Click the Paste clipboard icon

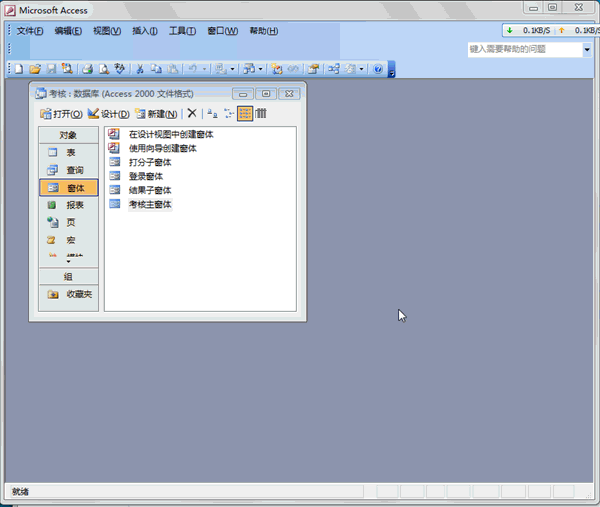point(173,69)
